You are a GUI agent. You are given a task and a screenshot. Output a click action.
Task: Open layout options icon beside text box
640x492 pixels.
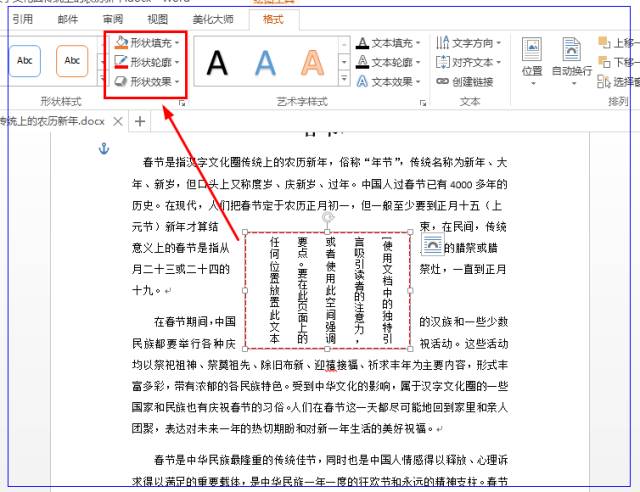pyautogui.click(x=432, y=245)
